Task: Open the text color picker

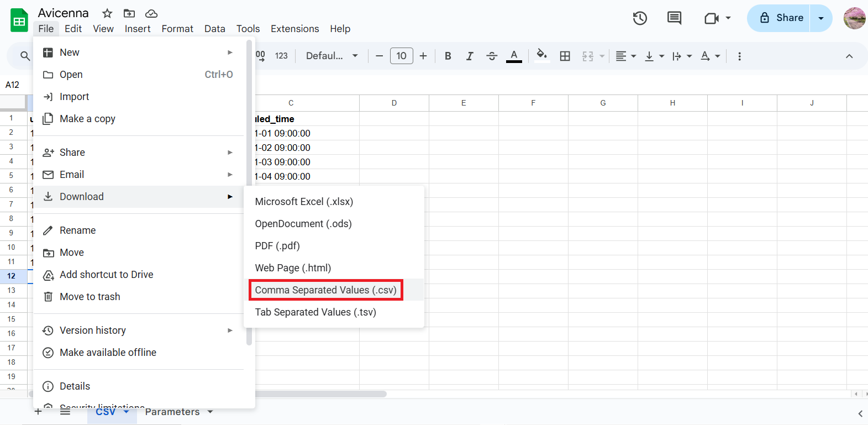Action: (514, 56)
